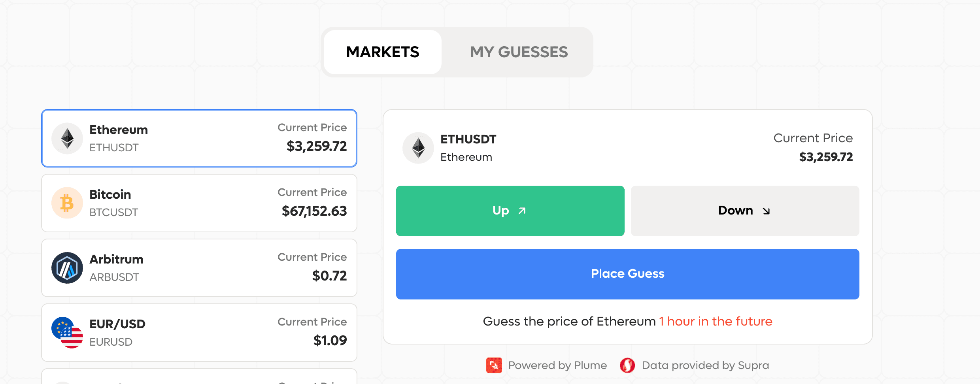
Task: Click the Ethereum icon beside ETHUSDT heading
Action: pos(418,148)
